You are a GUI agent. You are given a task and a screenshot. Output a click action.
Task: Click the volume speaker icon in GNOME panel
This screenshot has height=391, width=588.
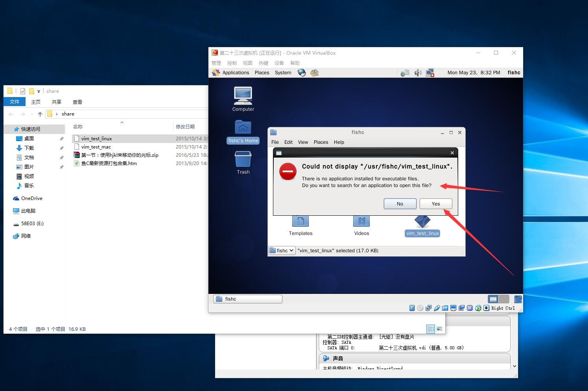418,73
